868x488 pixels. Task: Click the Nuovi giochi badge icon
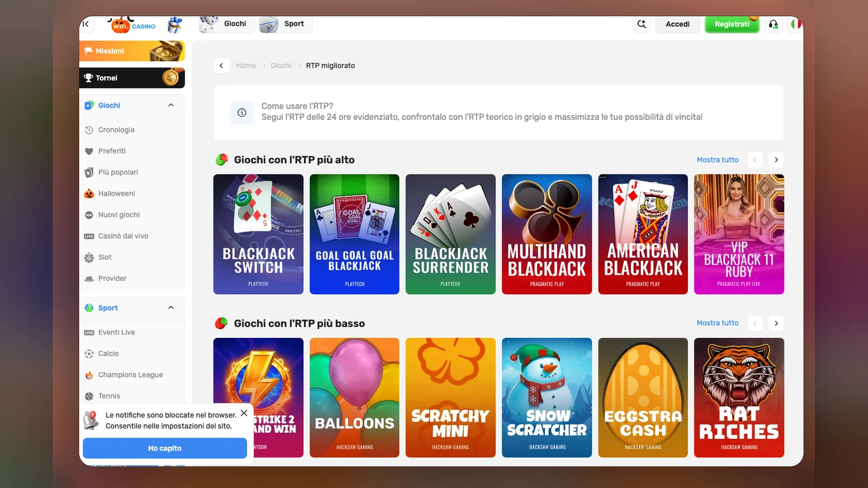click(89, 215)
